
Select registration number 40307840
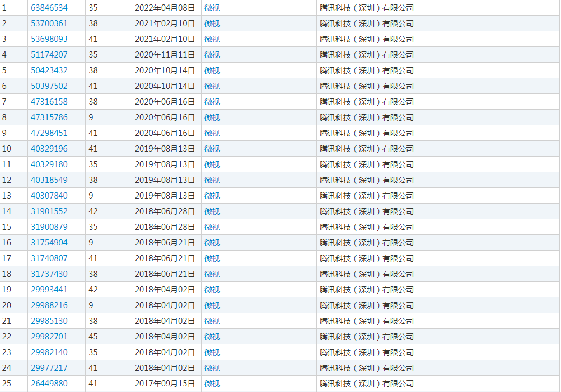[49, 196]
